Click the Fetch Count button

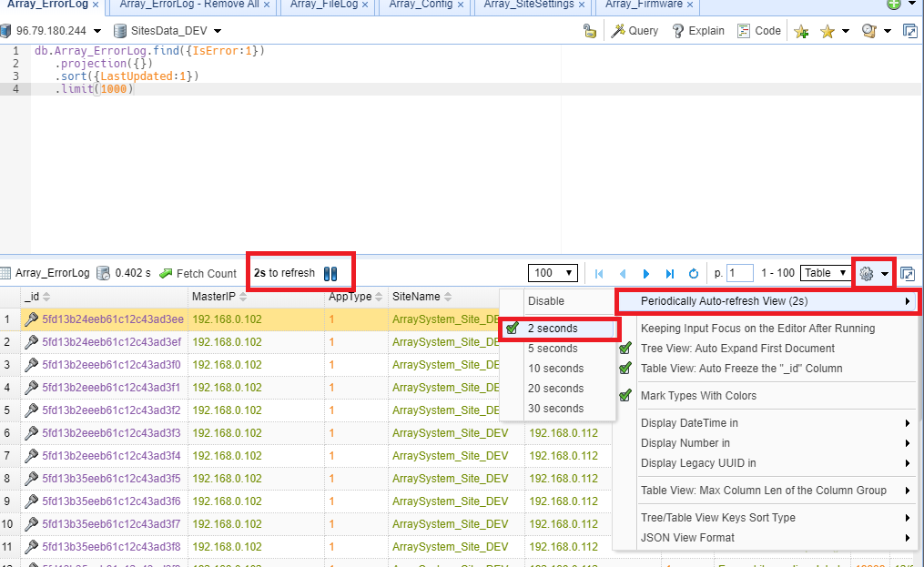pyautogui.click(x=198, y=273)
